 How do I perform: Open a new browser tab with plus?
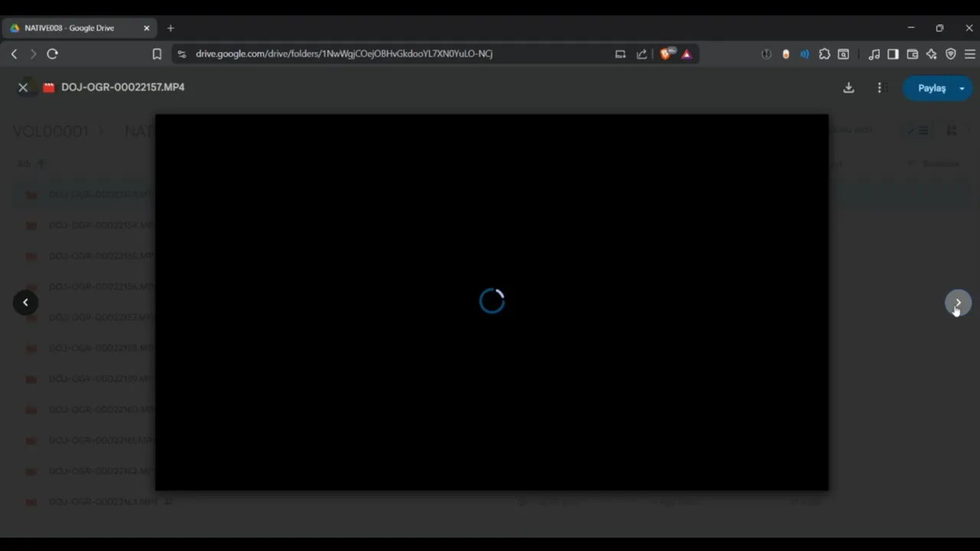(x=171, y=28)
